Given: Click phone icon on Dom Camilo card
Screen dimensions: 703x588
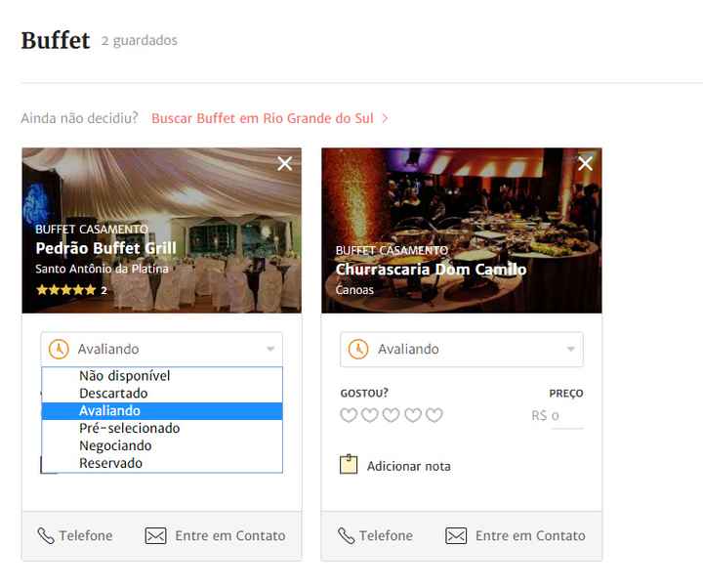Looking at the screenshot, I should click(x=346, y=535).
